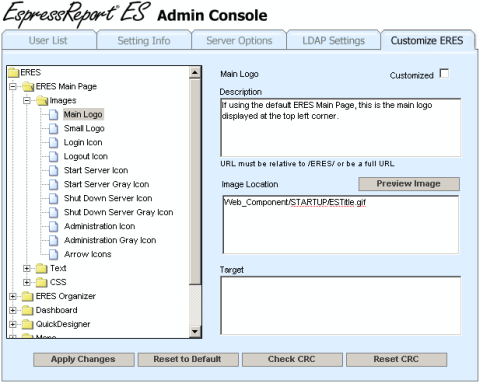The image size is (480, 383).
Task: Go to the LDAP Settings tab
Action: [x=334, y=41]
